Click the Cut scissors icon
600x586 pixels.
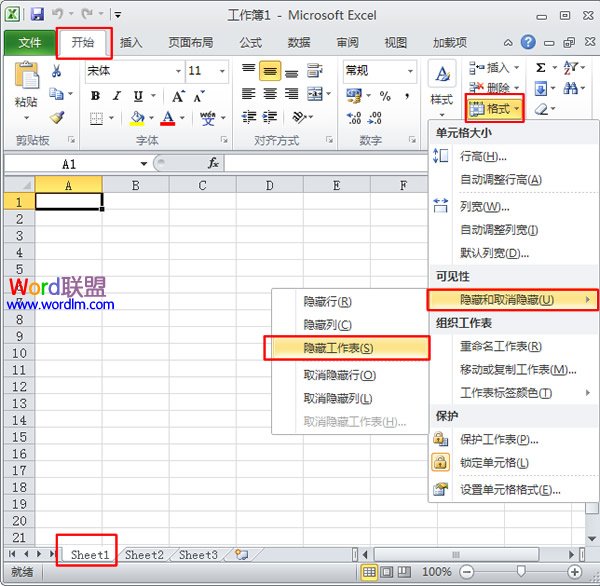tap(57, 71)
